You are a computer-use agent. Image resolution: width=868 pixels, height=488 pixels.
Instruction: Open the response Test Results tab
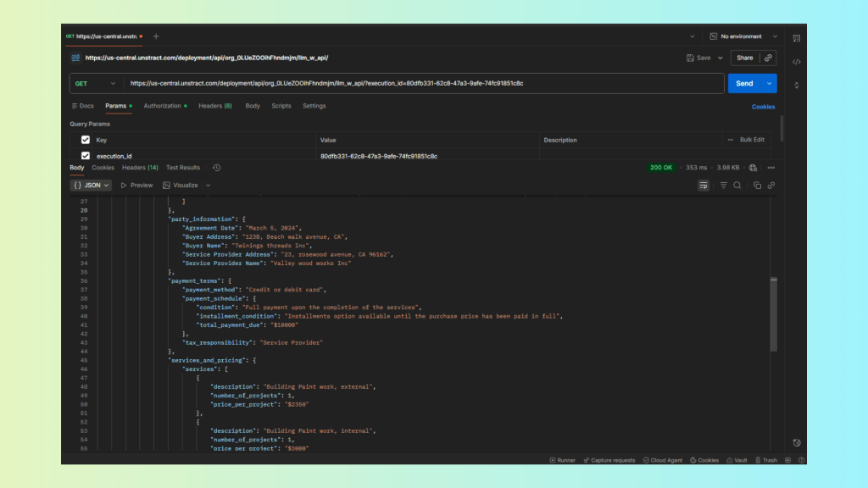click(183, 168)
